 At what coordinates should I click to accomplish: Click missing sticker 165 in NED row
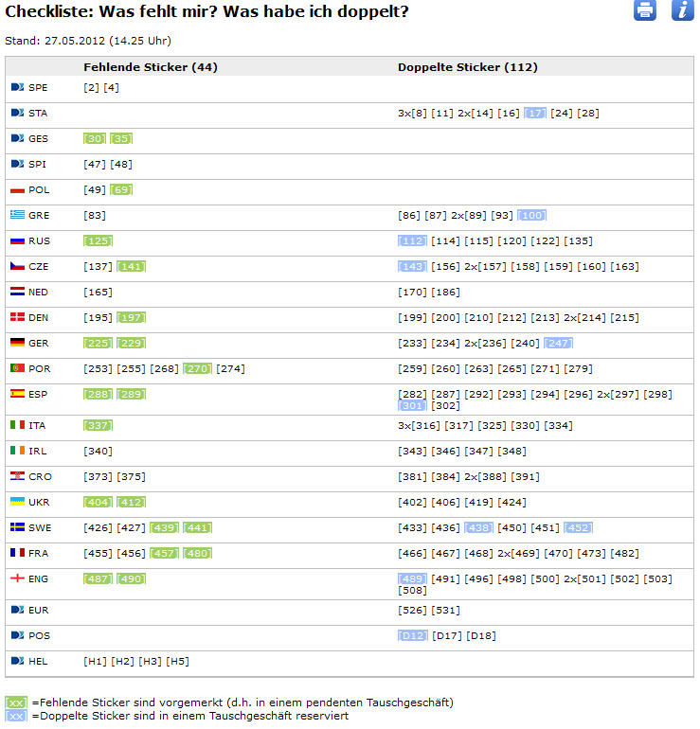pyautogui.click(x=98, y=293)
